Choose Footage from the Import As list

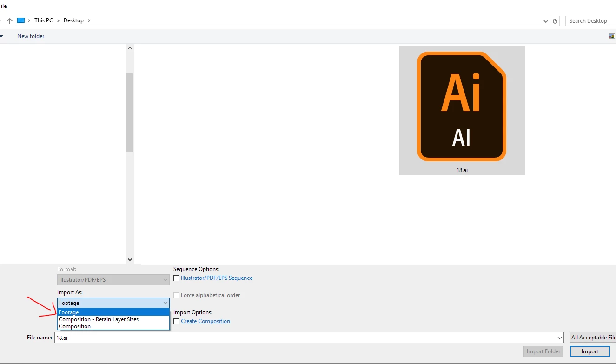[x=113, y=312]
